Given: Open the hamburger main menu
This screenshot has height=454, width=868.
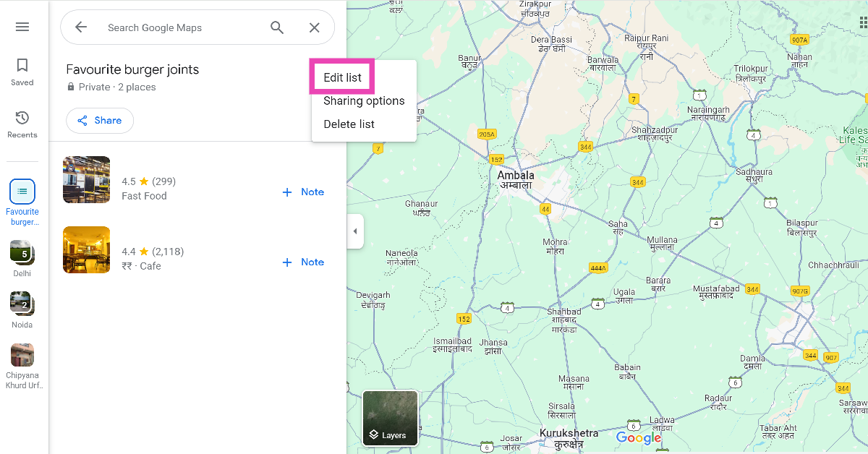Looking at the screenshot, I should 22,27.
